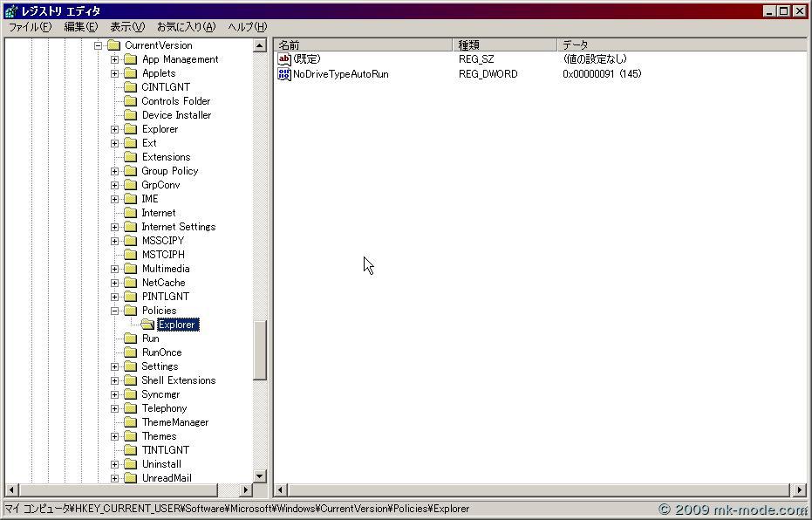Expand the App Management tree node
Image resolution: width=812 pixels, height=520 pixels.
115,59
